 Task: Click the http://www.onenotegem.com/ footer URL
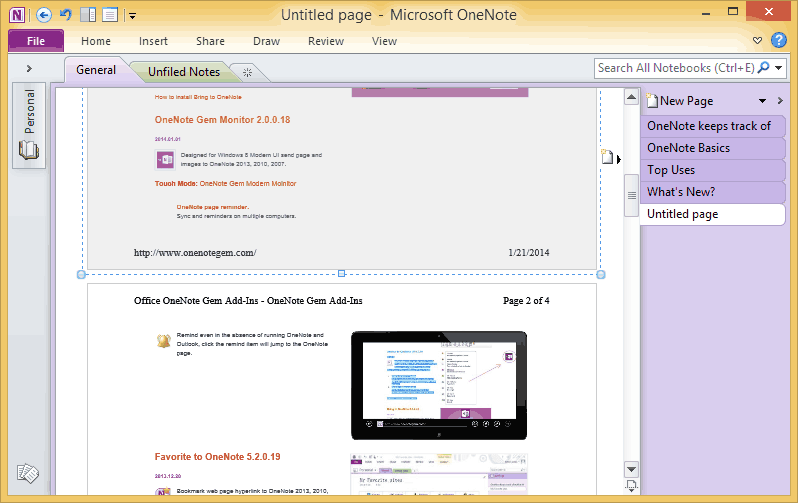[195, 253]
